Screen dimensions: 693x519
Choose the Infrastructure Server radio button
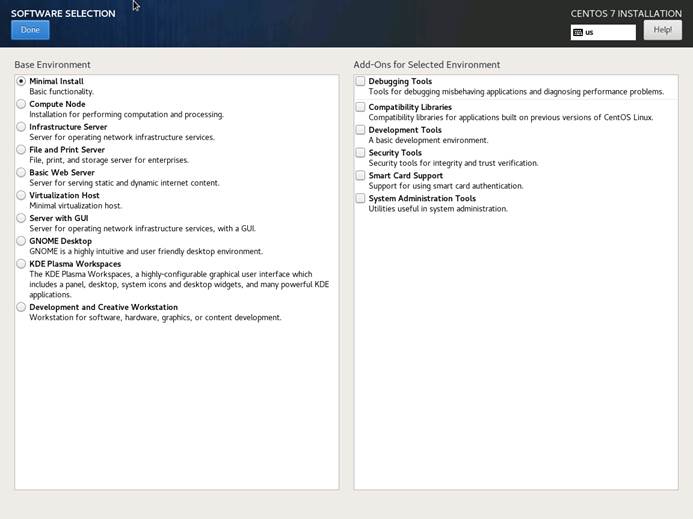coord(21,127)
